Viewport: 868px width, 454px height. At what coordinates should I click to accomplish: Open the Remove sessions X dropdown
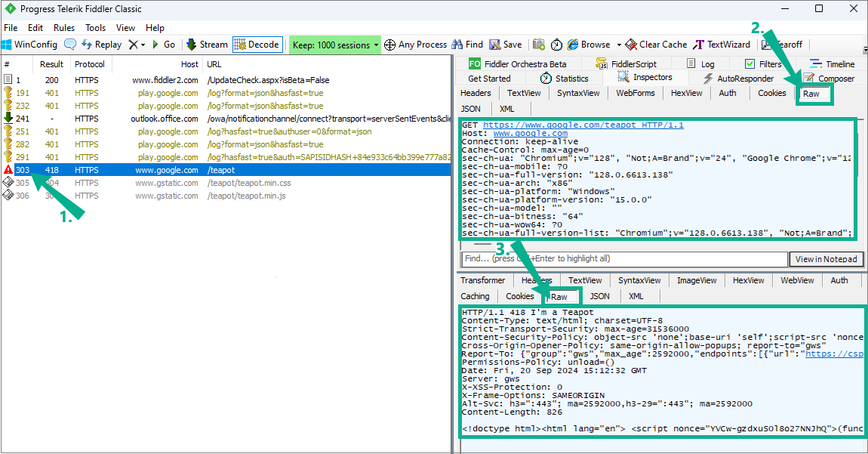pos(136,45)
